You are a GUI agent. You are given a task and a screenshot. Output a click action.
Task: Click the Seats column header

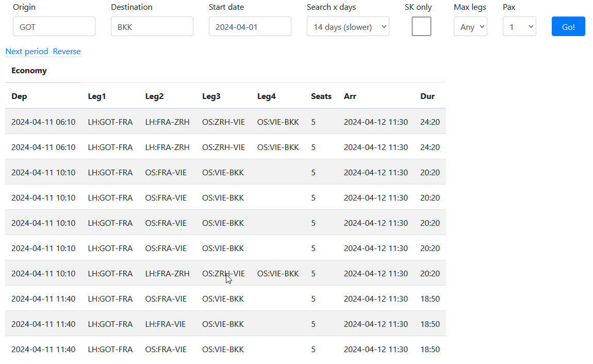321,96
